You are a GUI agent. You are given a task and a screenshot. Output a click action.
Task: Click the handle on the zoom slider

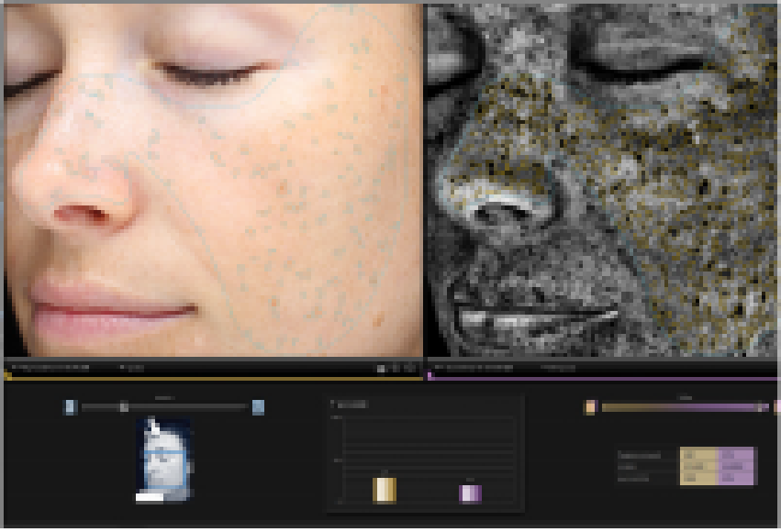coord(124,407)
